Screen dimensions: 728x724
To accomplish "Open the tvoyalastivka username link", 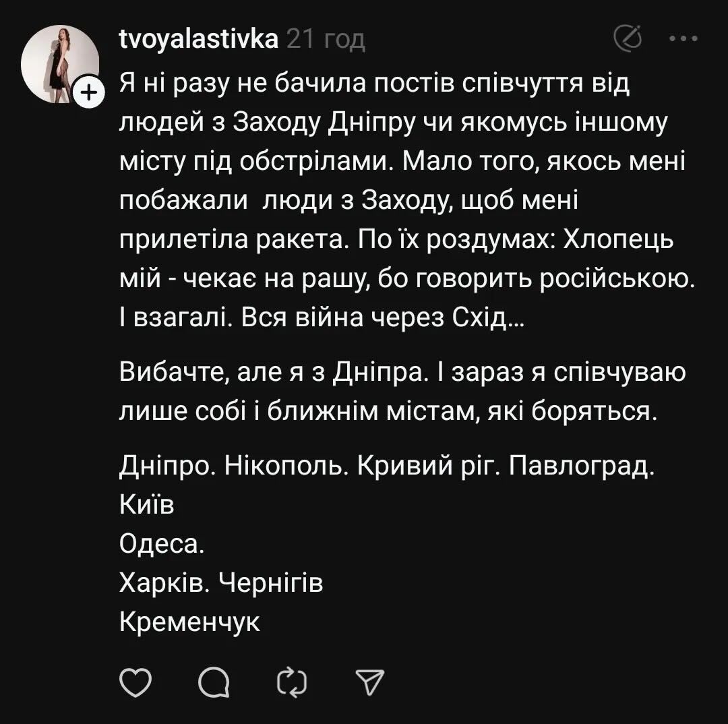I will pos(199,40).
